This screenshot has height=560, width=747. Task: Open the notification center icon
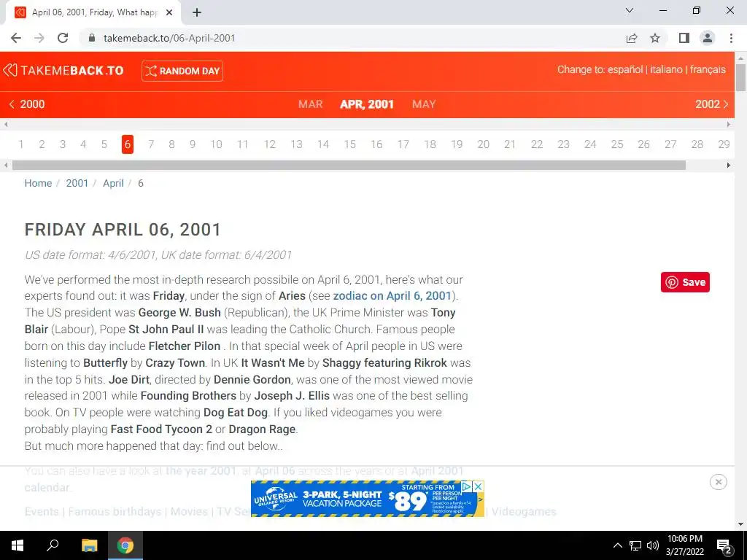click(x=724, y=546)
